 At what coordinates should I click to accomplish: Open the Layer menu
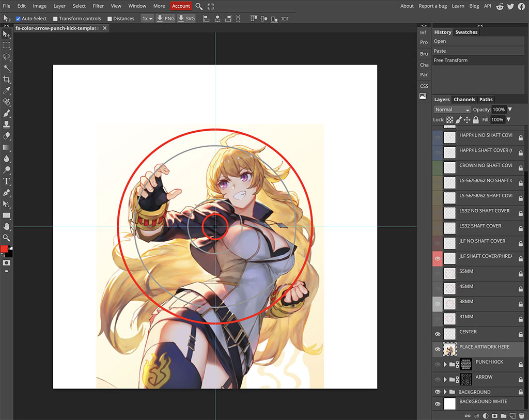(x=59, y=6)
